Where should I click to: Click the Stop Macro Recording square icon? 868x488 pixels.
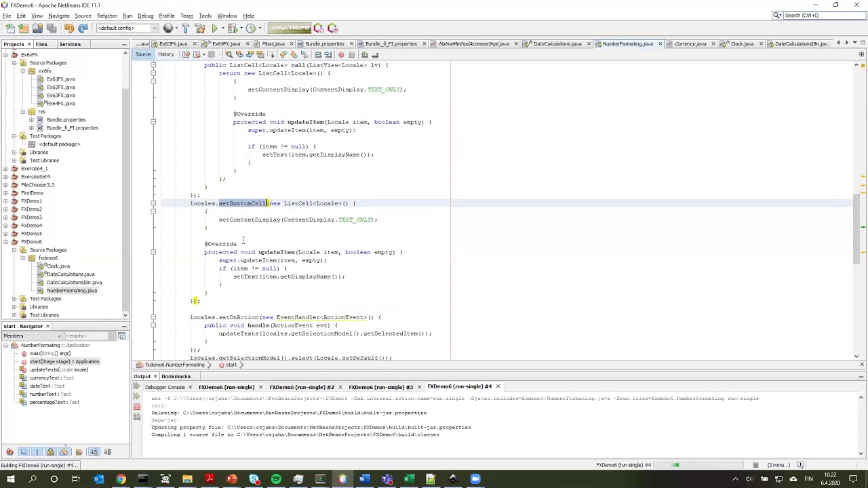(351, 55)
